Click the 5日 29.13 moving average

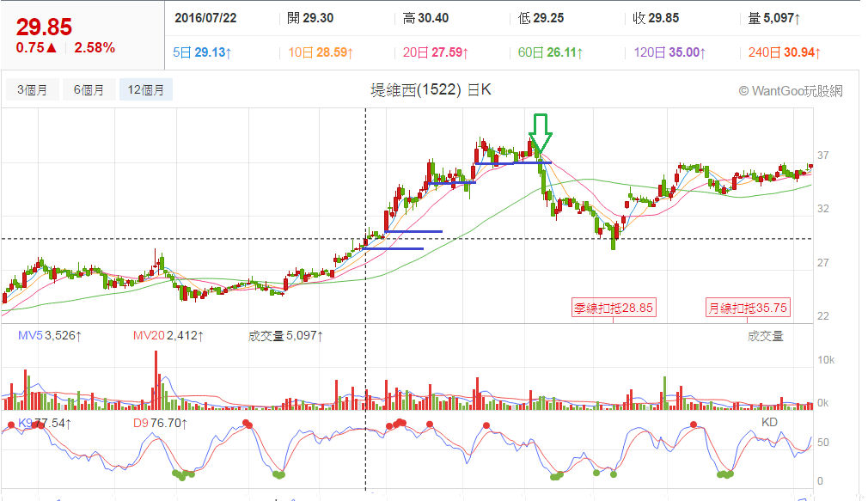[x=202, y=52]
